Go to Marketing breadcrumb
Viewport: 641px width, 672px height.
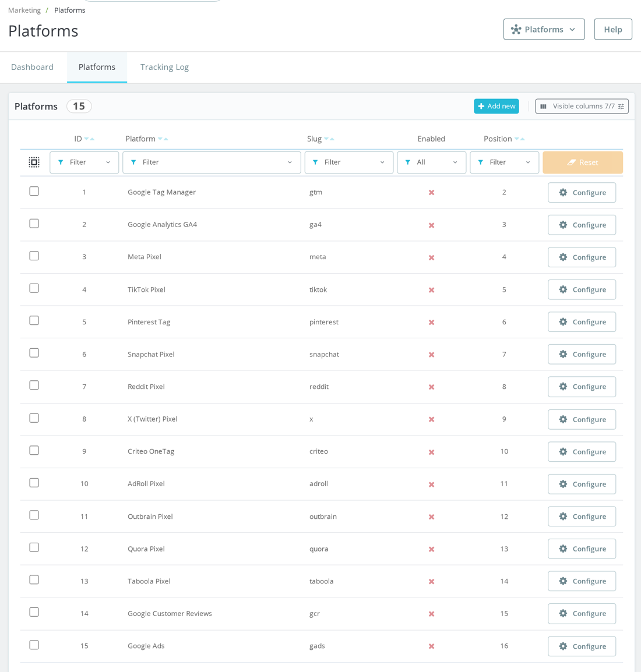click(x=24, y=10)
